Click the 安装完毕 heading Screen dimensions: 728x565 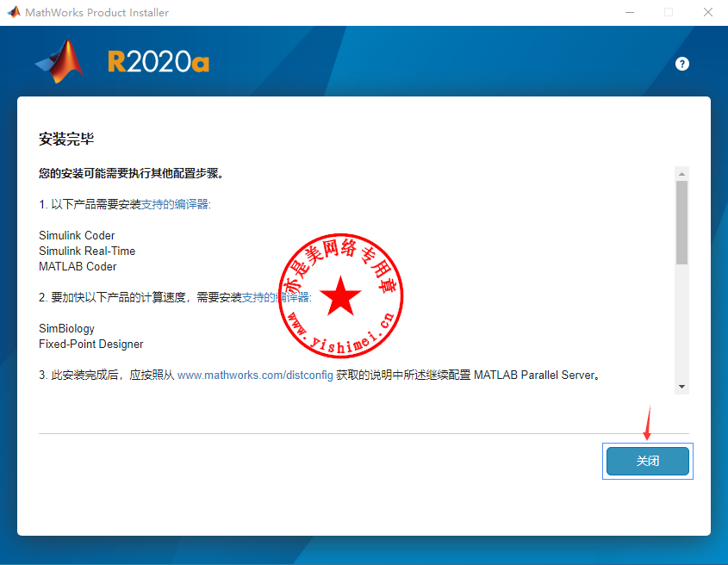(66, 139)
